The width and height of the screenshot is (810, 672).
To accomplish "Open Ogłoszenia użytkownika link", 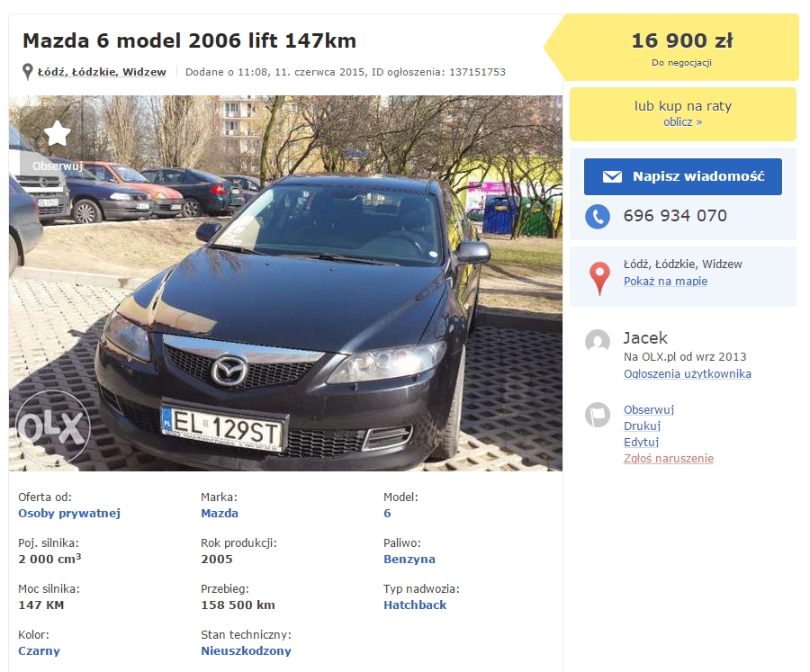I will 687,374.
